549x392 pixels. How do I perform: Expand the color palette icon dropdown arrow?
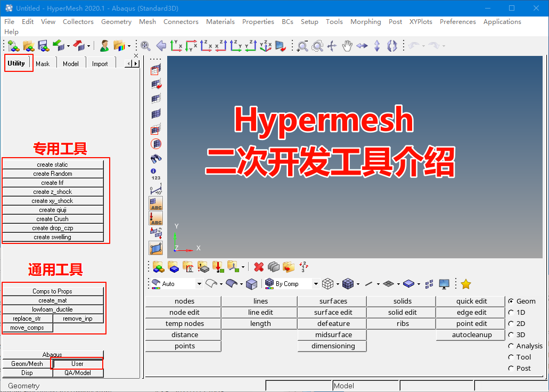tap(129, 46)
